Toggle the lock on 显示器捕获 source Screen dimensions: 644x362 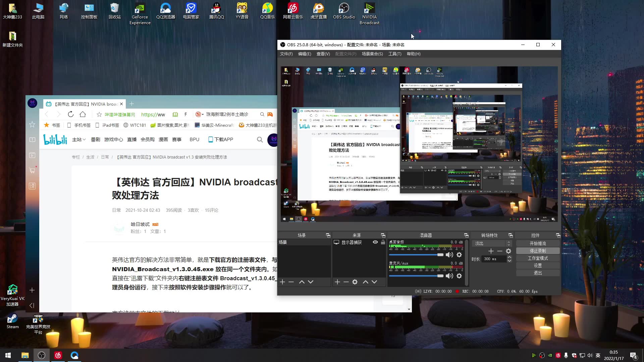(383, 242)
